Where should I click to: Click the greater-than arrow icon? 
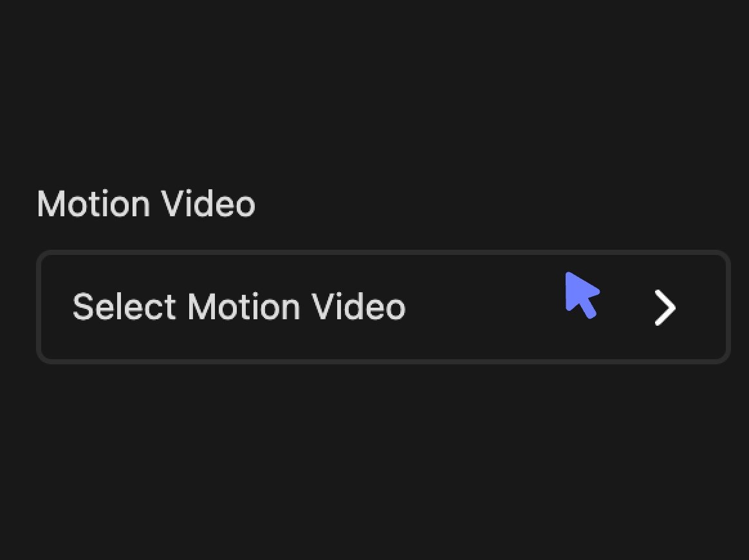(665, 307)
